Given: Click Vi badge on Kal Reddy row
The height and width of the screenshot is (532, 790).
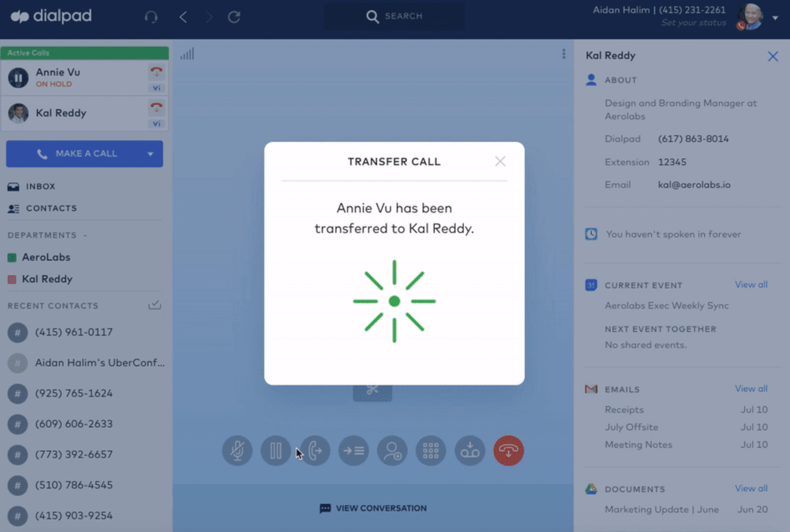Looking at the screenshot, I should (156, 124).
